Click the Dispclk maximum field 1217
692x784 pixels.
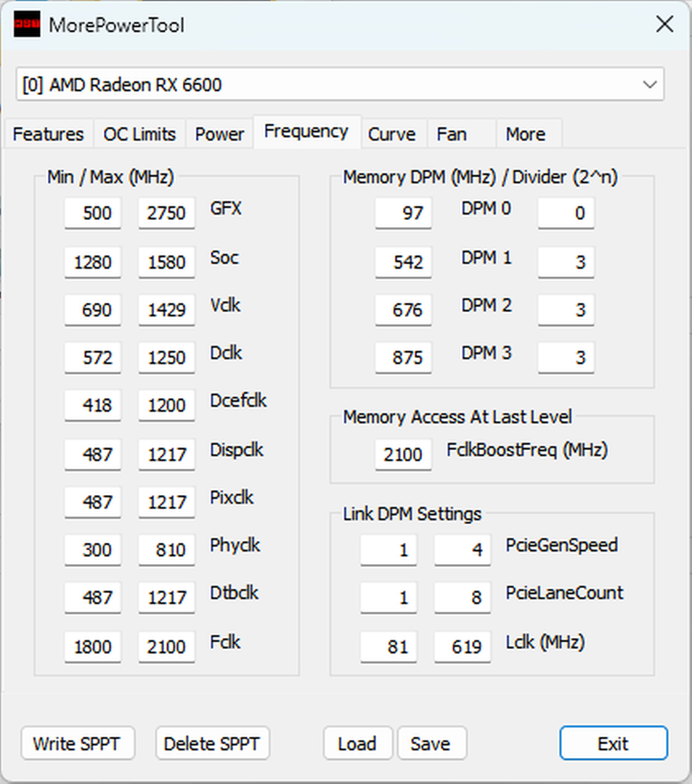(166, 454)
